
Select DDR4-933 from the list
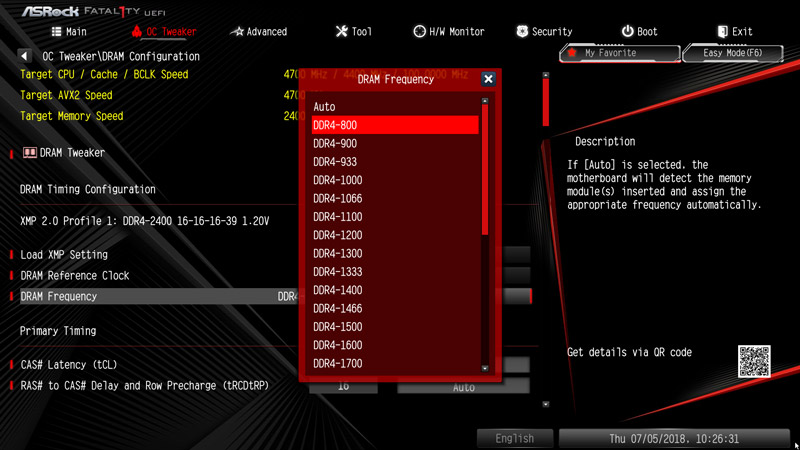click(x=395, y=162)
